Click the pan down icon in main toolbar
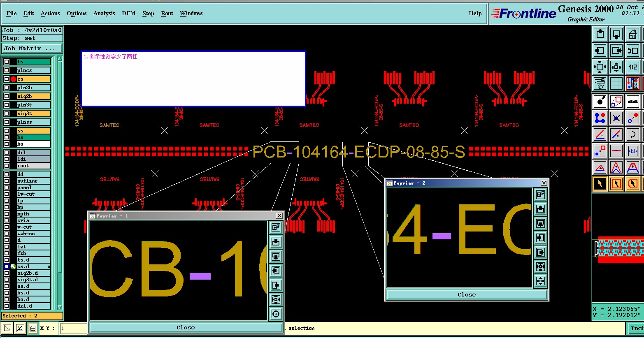Image resolution: width=644 pixels, height=338 pixels. pos(616,34)
